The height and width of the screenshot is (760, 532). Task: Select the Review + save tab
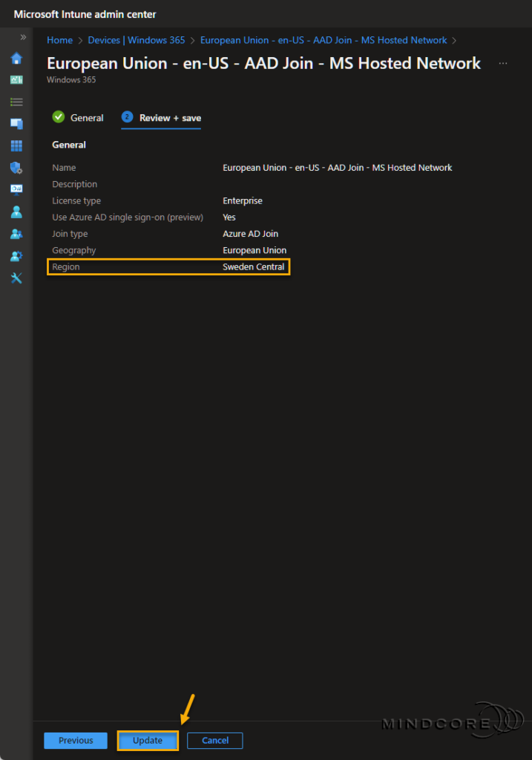pos(161,117)
